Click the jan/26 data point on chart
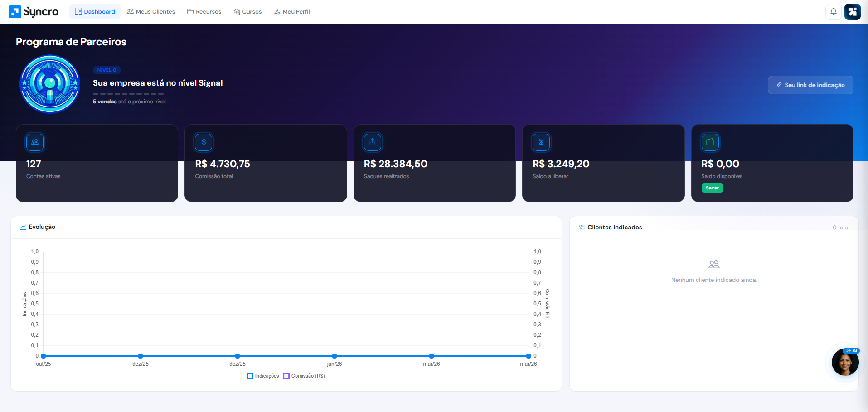This screenshot has width=868, height=412. click(x=335, y=356)
